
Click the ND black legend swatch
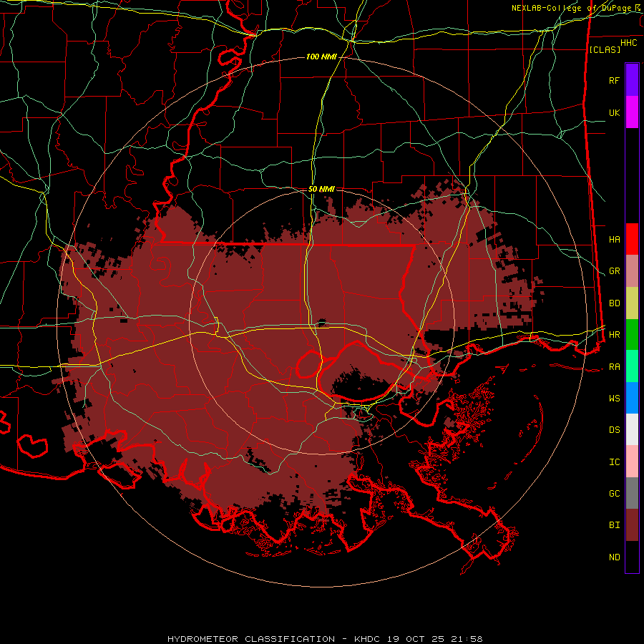tap(632, 557)
